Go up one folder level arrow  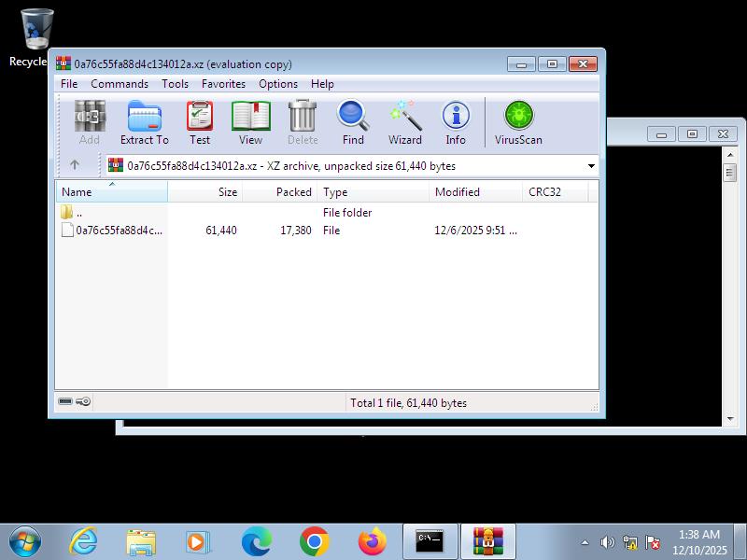point(75,165)
